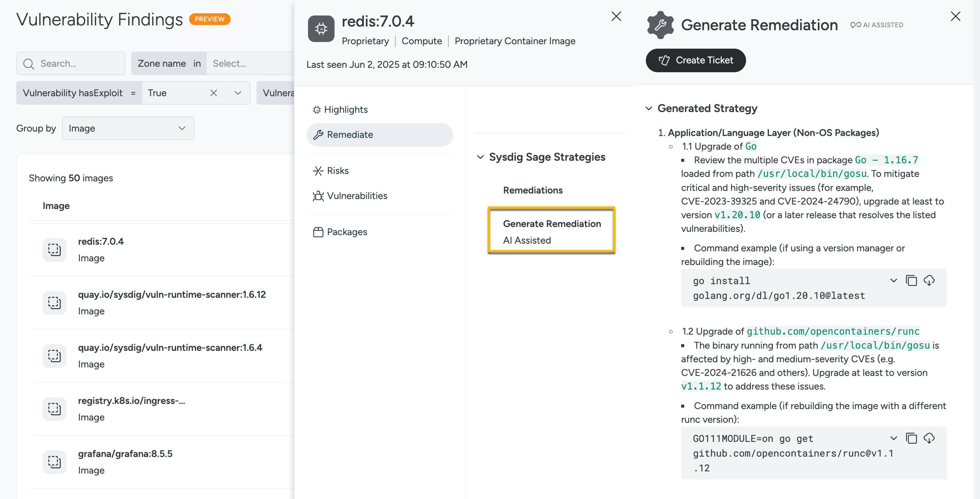Click the Search input field
980x499 pixels.
click(x=71, y=63)
